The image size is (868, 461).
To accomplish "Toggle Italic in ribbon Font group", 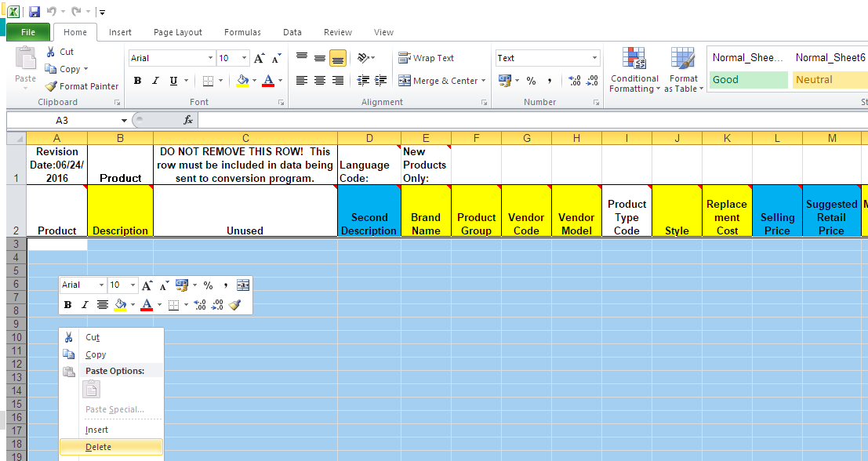I will click(155, 81).
